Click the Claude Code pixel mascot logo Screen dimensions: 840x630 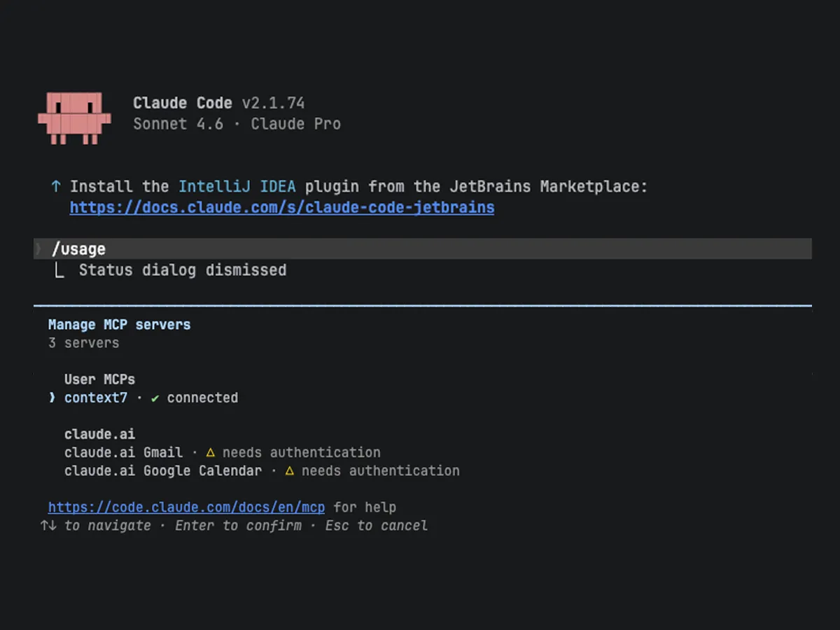point(74,117)
